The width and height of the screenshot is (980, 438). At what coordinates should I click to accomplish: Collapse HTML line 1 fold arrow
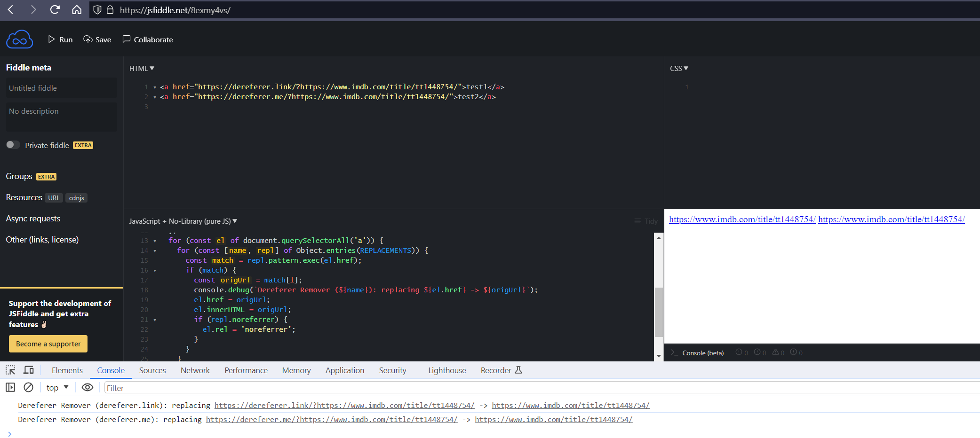pyautogui.click(x=155, y=87)
